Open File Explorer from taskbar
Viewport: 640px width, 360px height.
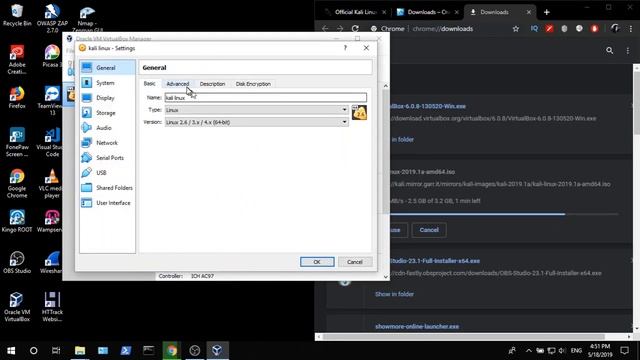(80, 351)
